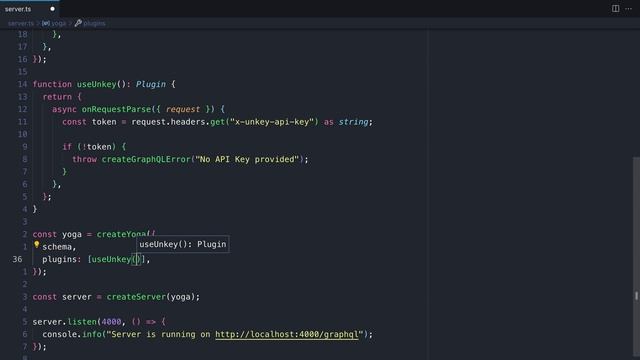
Task: Open the localhost:4000/graphql link
Action: click(287, 334)
